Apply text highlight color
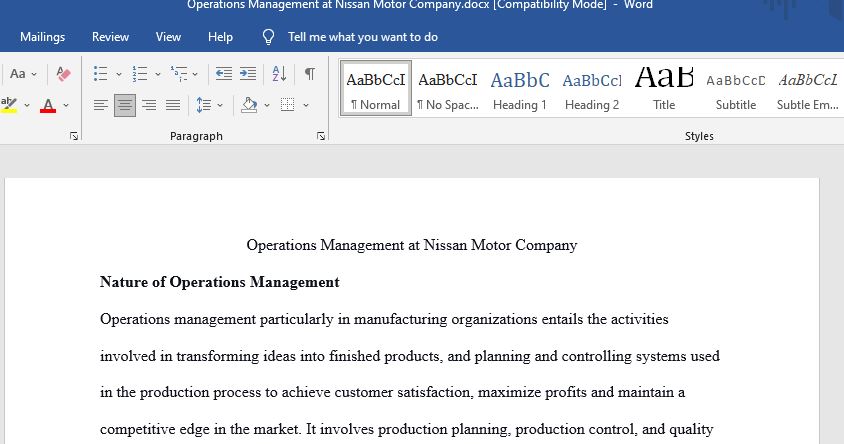844x444 pixels. coord(9,105)
